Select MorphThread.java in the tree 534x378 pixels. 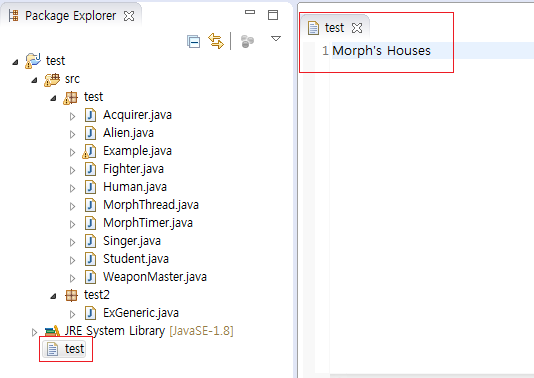pyautogui.click(x=151, y=205)
